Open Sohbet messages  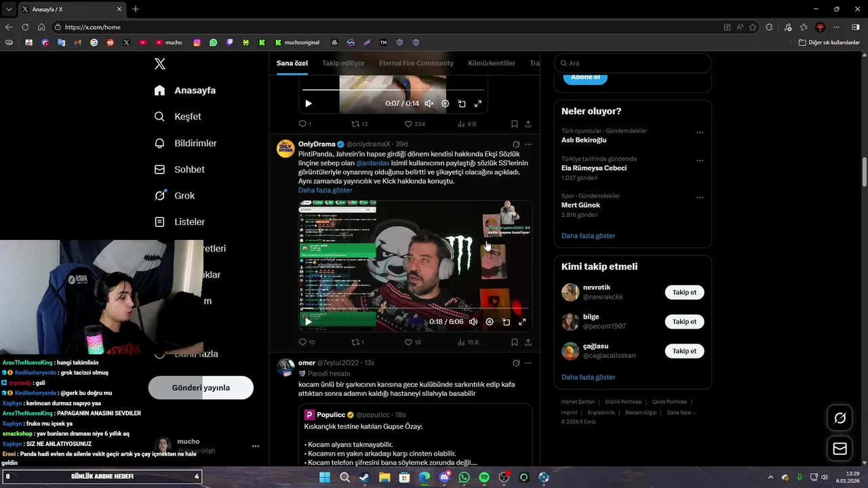pyautogui.click(x=180, y=169)
